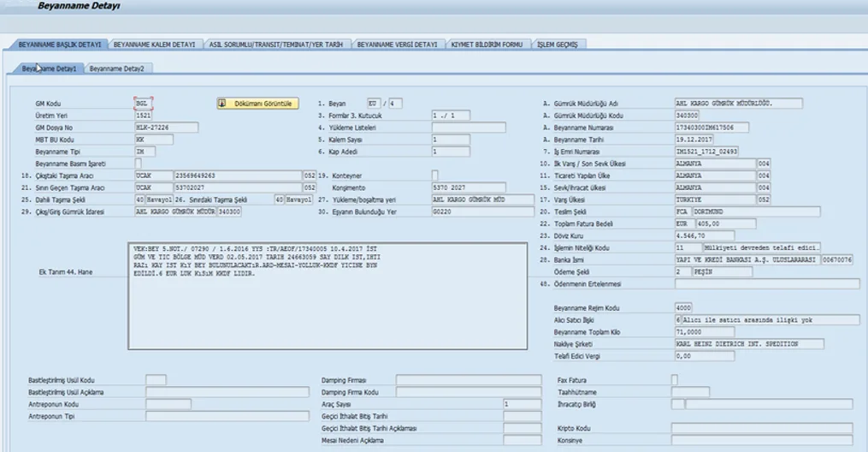Image resolution: width=868 pixels, height=452 pixels.
Task: Click the Telafi Edici Vergi field 0,00
Action: [x=705, y=356]
